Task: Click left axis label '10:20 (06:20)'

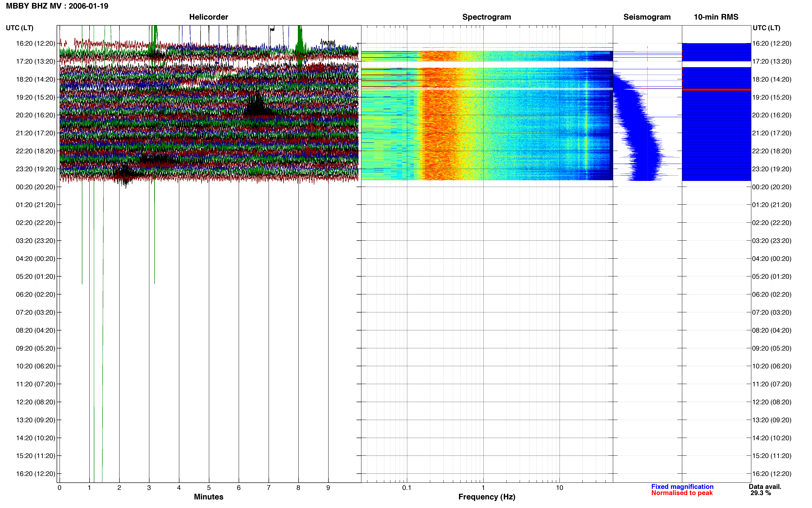Action: coord(36,366)
